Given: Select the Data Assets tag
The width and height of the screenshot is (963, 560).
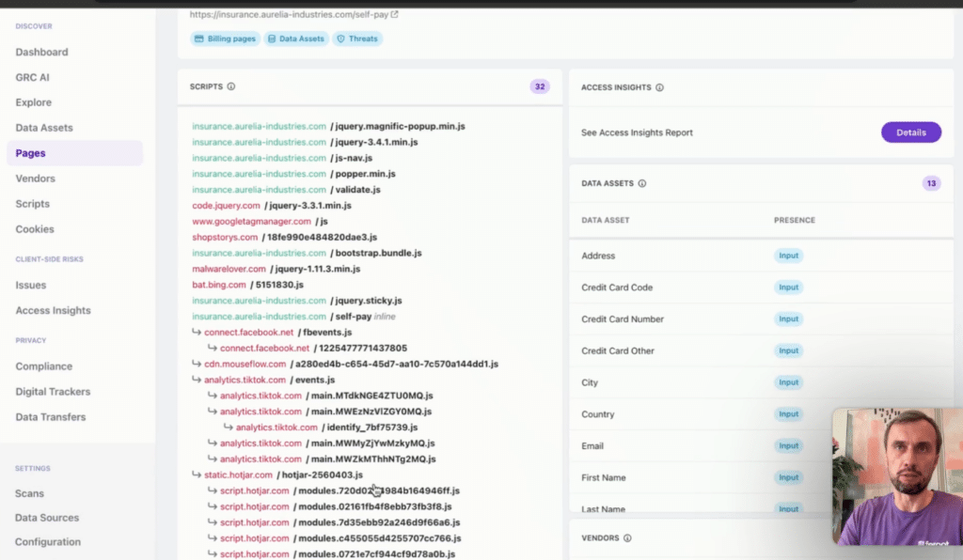Looking at the screenshot, I should tap(296, 39).
